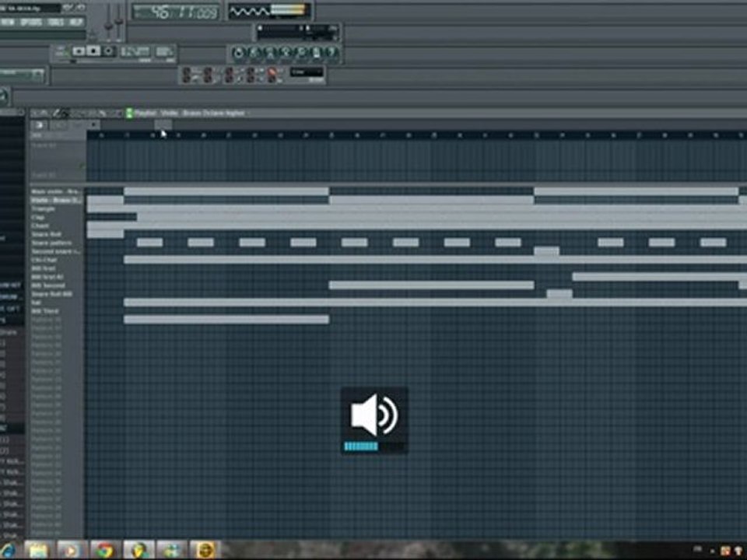Select the 'Second snare' pattern name

click(56, 251)
